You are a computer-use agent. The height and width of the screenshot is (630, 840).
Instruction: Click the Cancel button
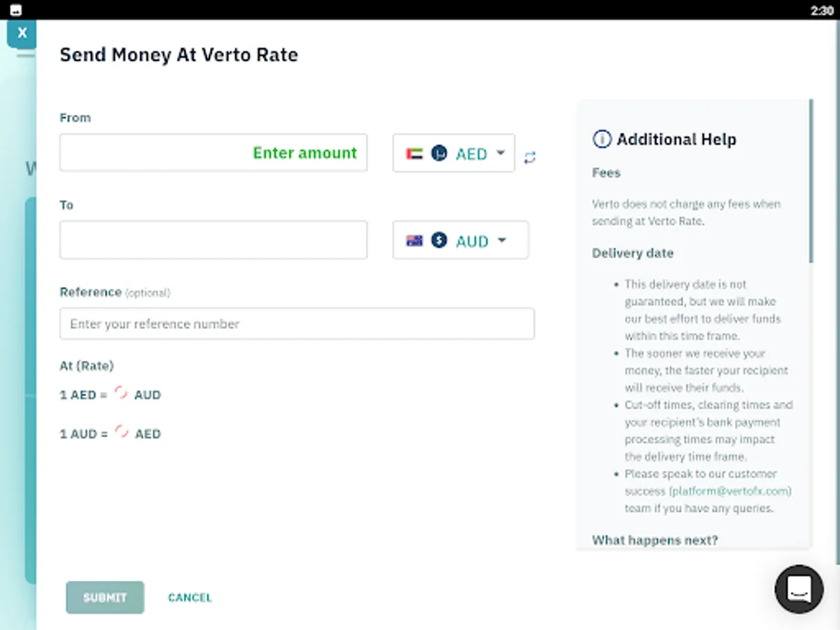(x=190, y=597)
